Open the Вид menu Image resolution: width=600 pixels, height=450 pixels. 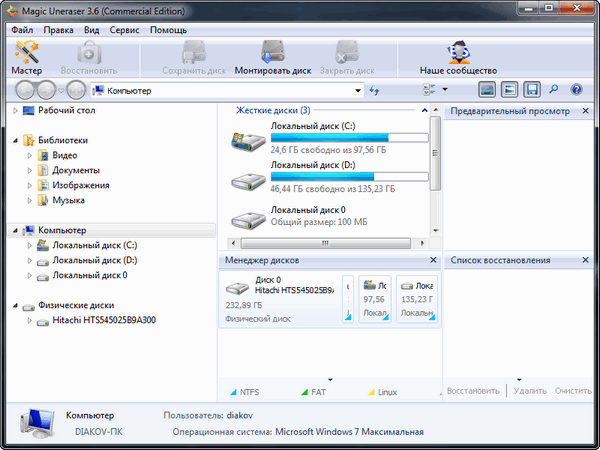coord(91,30)
